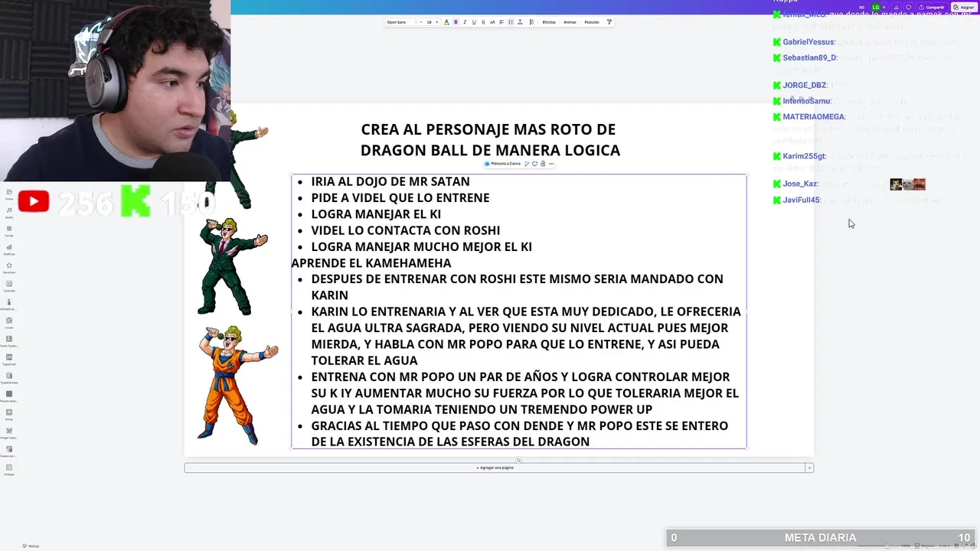Screen dimensions: 980x551
Task: Click the username Karim255gt in chat
Action: click(x=804, y=156)
